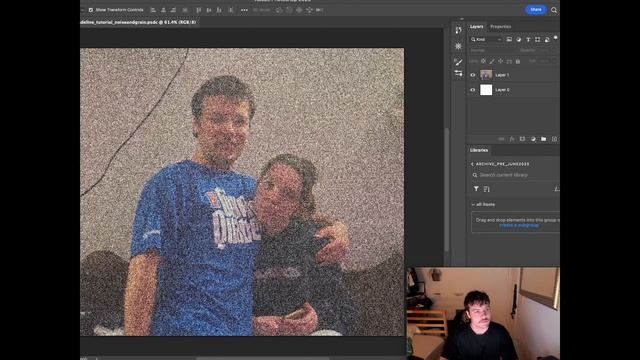This screenshot has height=360, width=640.
Task: Click the document tab noiseandgrain.psdc
Action: (x=138, y=22)
